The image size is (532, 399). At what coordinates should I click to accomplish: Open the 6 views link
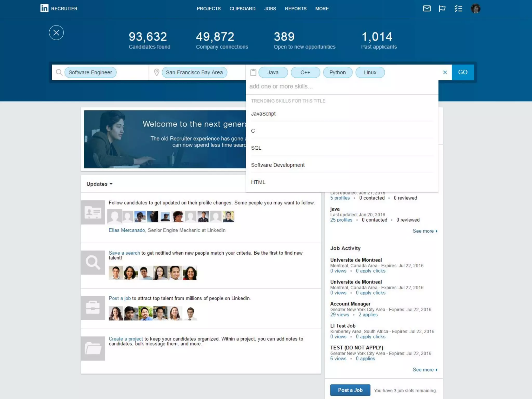click(x=338, y=358)
